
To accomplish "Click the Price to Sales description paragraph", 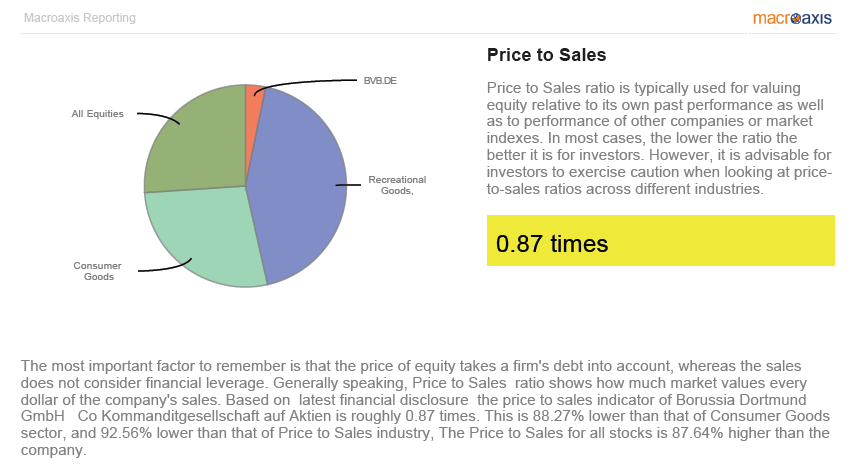I will [x=658, y=137].
